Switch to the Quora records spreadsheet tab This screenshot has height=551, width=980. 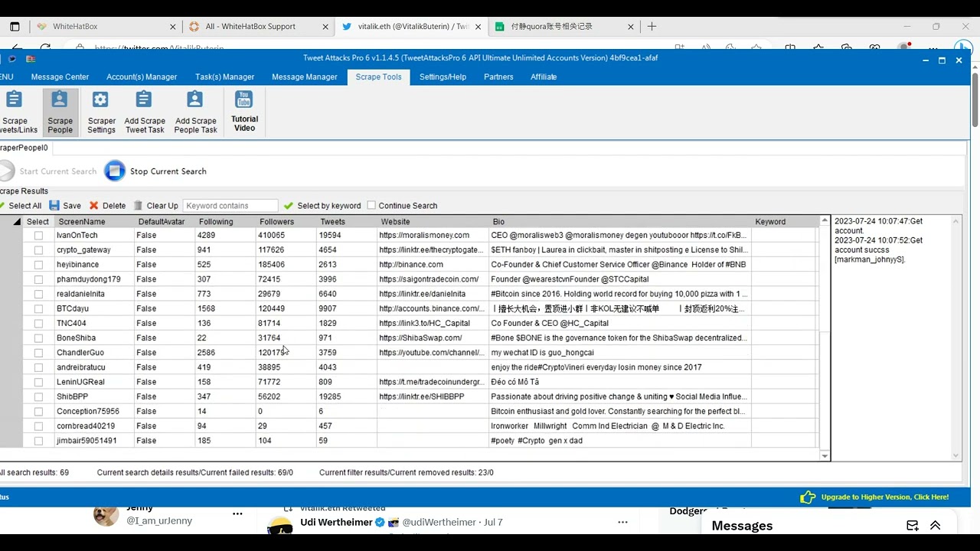(x=564, y=26)
